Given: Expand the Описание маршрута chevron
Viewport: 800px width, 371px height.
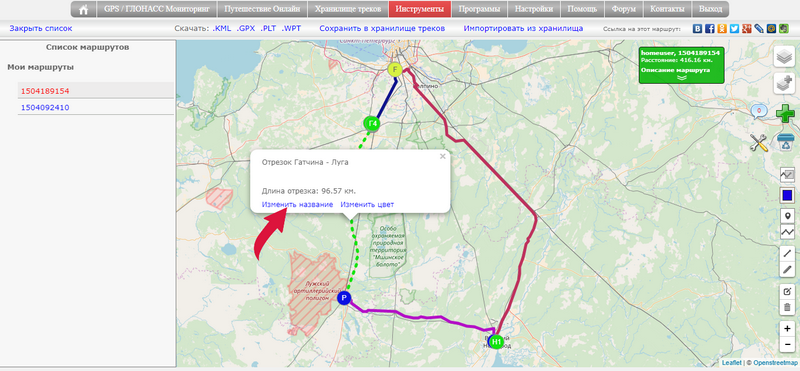Looking at the screenshot, I should (682, 78).
